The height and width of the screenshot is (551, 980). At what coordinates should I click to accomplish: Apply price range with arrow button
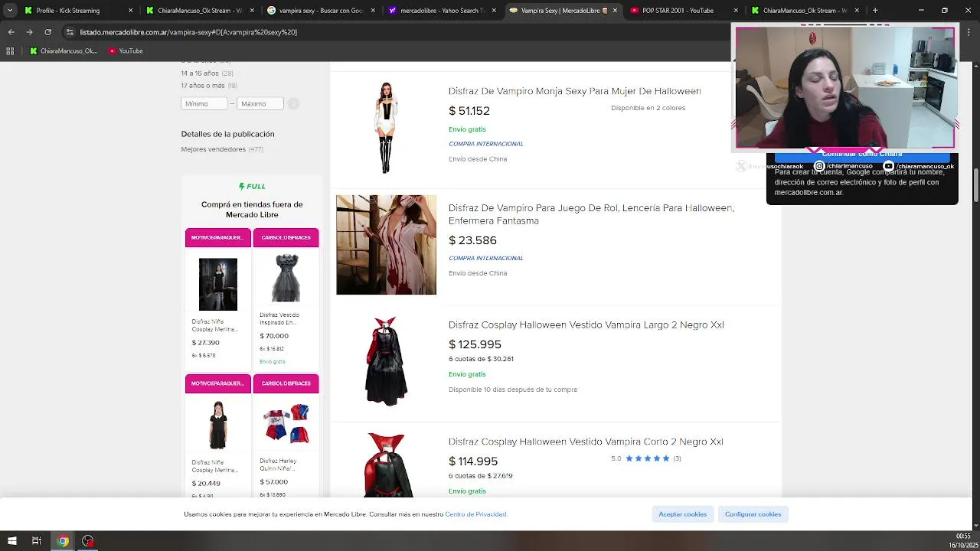tap(293, 103)
